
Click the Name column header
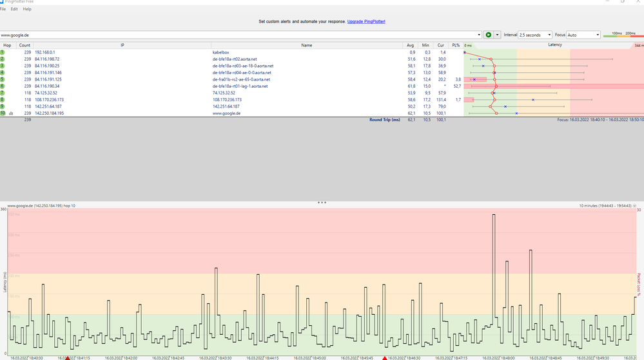click(x=307, y=45)
